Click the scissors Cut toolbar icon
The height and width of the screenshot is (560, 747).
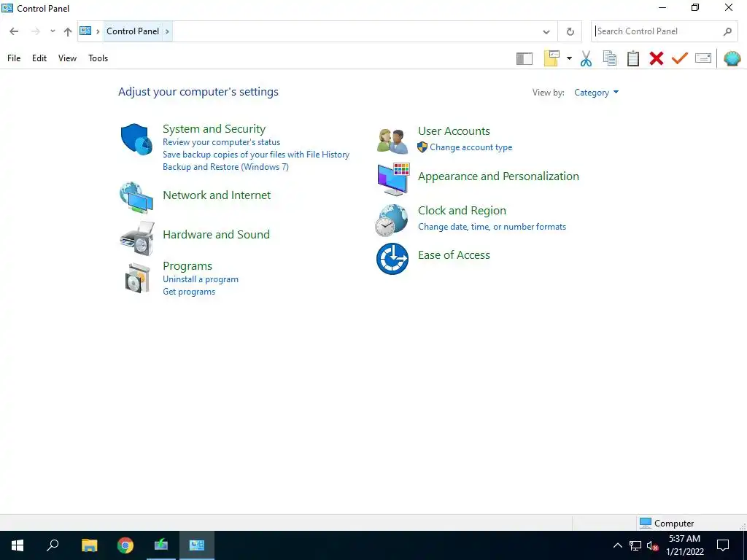pos(586,58)
